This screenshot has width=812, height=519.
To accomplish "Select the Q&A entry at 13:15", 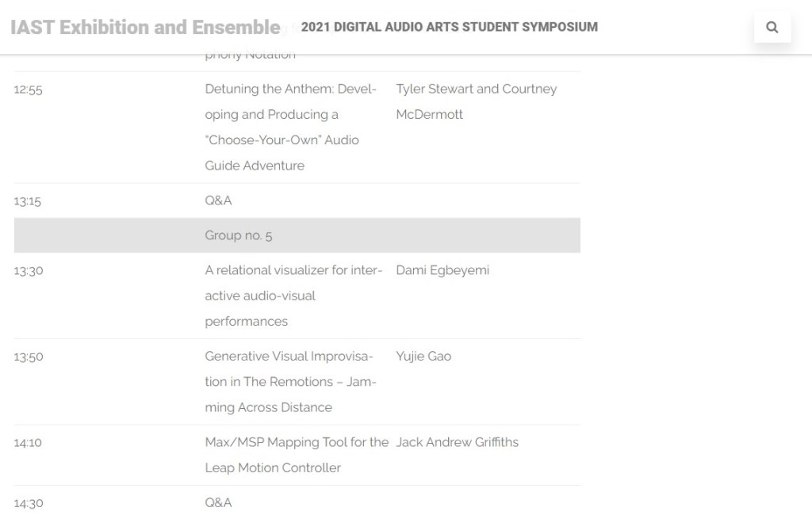I will [218, 200].
